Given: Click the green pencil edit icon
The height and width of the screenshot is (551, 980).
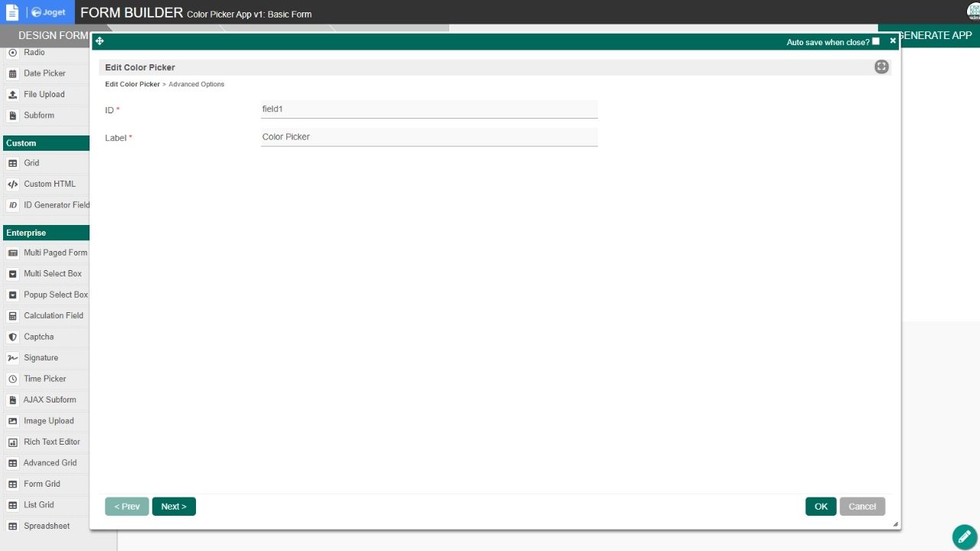Looking at the screenshot, I should pyautogui.click(x=964, y=536).
